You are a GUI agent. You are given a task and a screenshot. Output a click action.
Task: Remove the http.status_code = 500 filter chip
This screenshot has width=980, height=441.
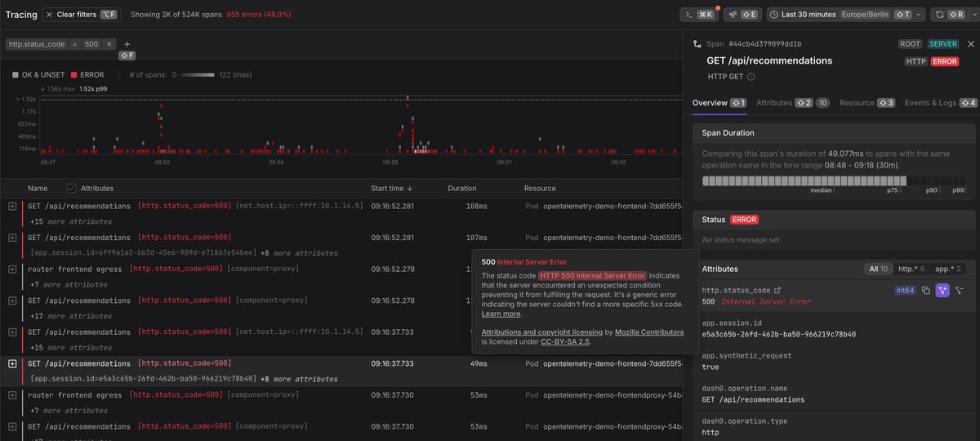coord(109,44)
